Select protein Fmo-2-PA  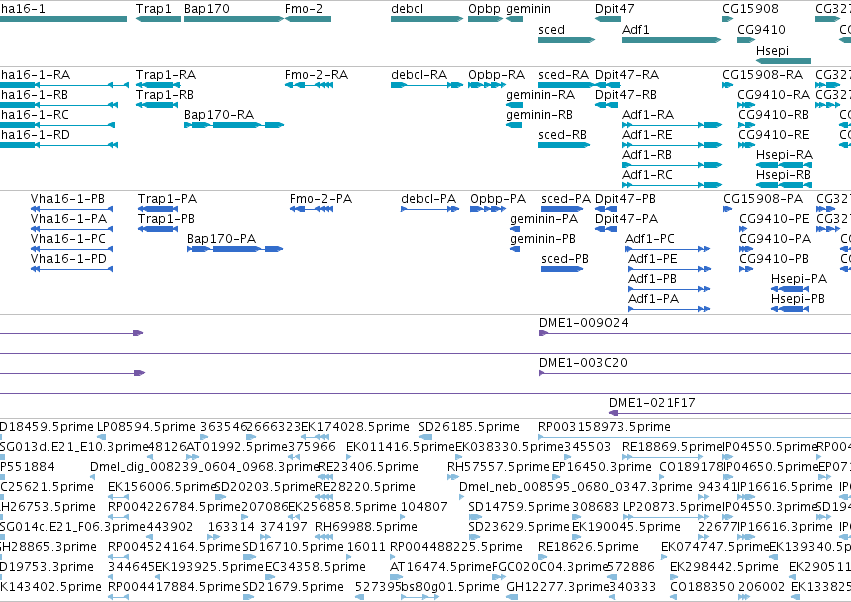(312, 209)
